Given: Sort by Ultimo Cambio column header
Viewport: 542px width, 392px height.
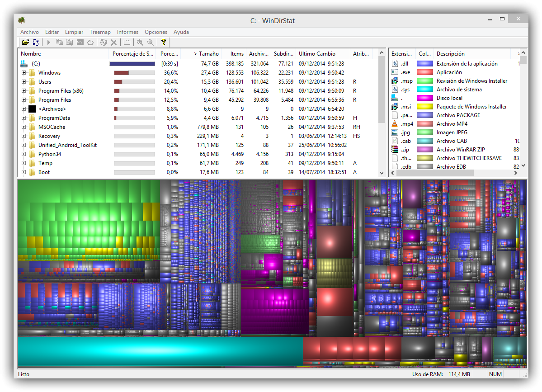Looking at the screenshot, I should point(316,54).
